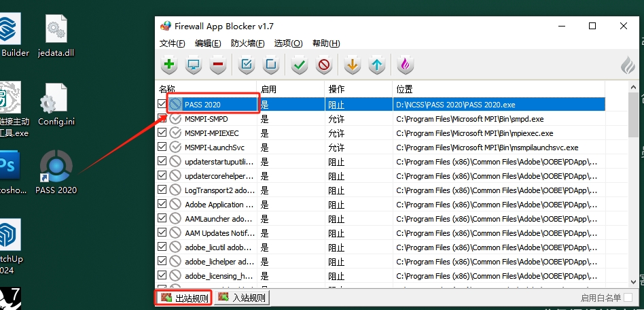Click the gray flame icon at toolbar right
Viewport: 644px width, 310px height.
(x=628, y=65)
